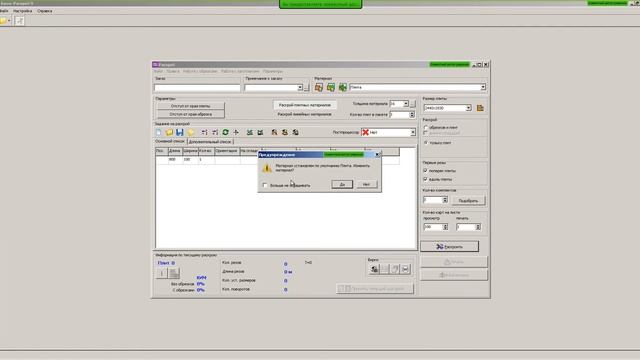The height and width of the screenshot is (360, 640).
Task: Open the material thickness dropdown
Action: [x=406, y=104]
